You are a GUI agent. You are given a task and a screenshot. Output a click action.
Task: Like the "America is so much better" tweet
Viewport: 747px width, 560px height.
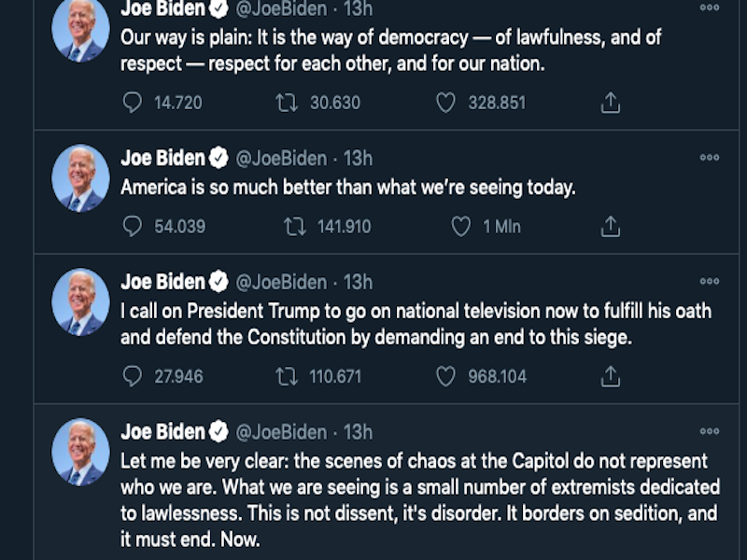pos(460,226)
